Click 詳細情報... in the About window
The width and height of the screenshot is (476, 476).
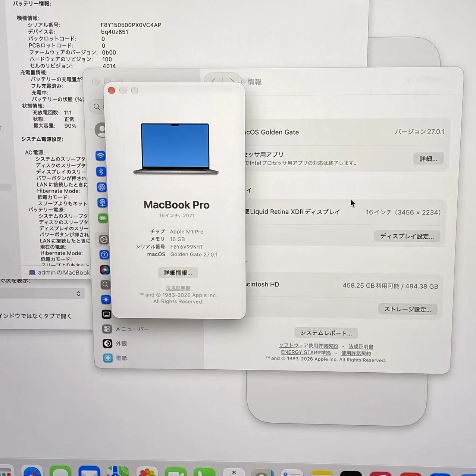click(x=178, y=273)
